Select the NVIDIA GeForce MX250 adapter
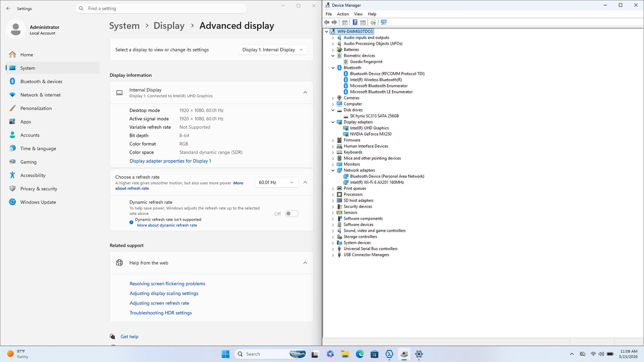Screen dimensions: 644x362 370,134
